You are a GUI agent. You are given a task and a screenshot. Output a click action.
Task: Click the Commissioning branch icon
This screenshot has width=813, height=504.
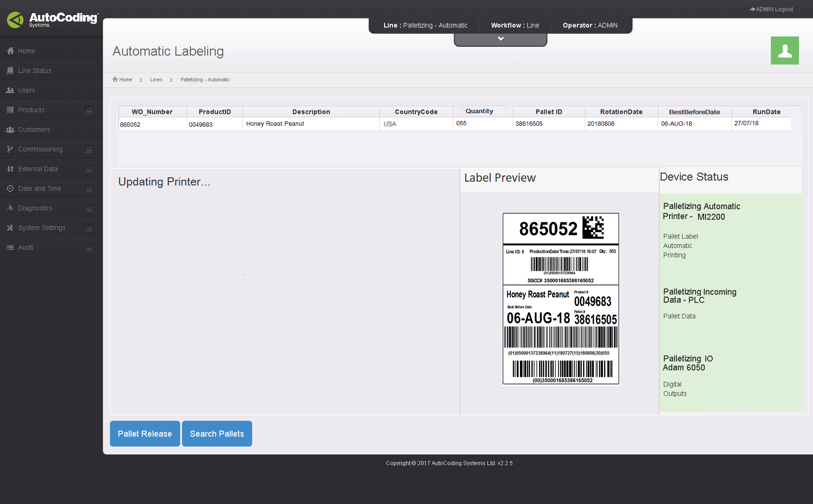pyautogui.click(x=11, y=149)
